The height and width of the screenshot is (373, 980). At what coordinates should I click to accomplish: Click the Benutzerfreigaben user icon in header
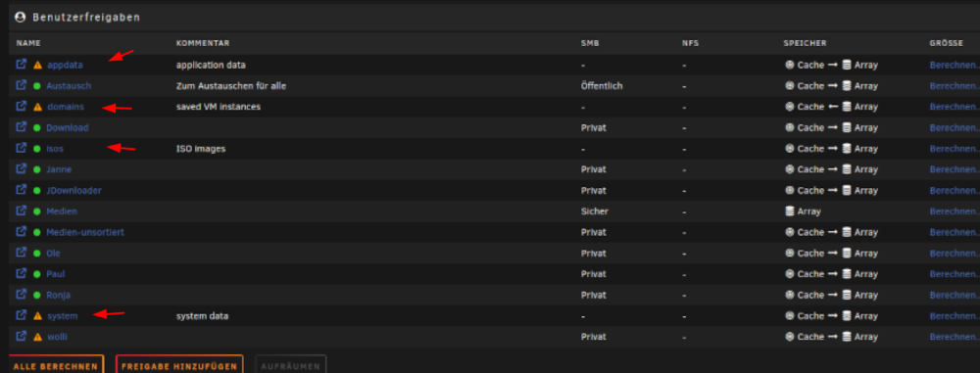[x=20, y=17]
